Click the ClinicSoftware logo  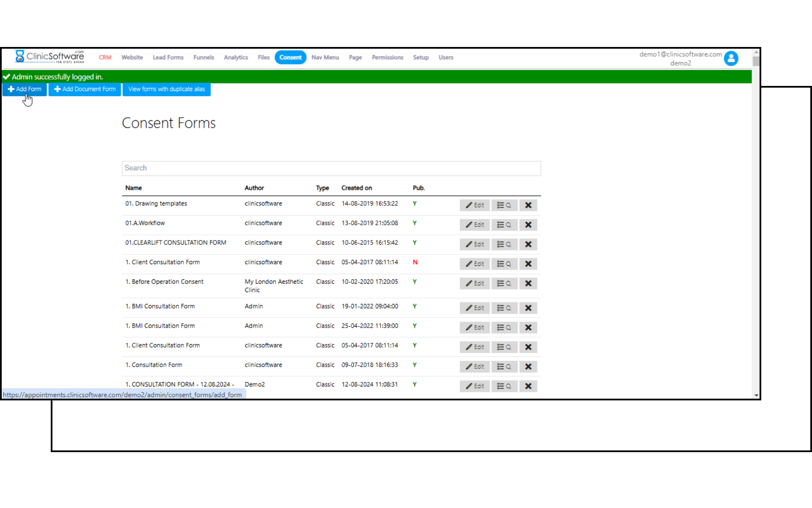(49, 57)
